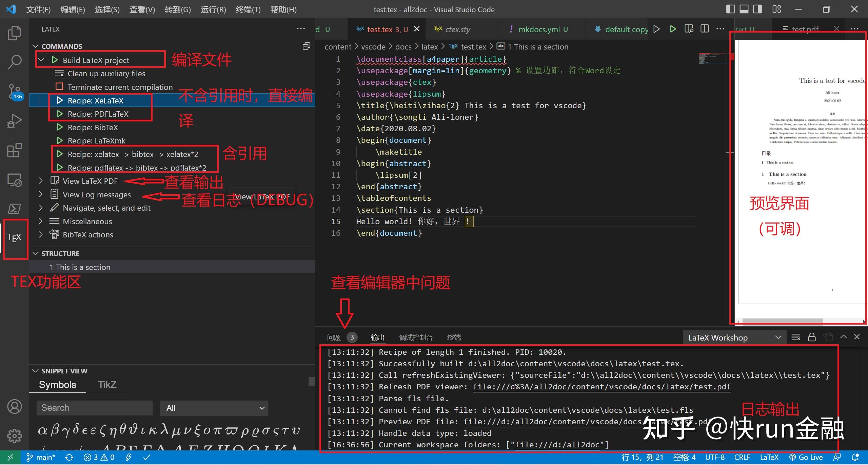
Task: Run the Recipe: XeLaTeX command
Action: pyautogui.click(x=96, y=100)
